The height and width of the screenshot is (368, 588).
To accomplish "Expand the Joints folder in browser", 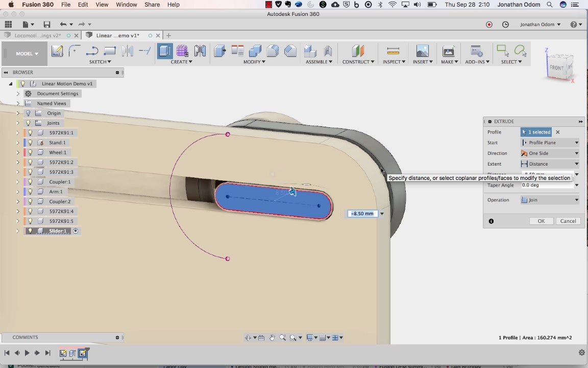I will click(18, 123).
